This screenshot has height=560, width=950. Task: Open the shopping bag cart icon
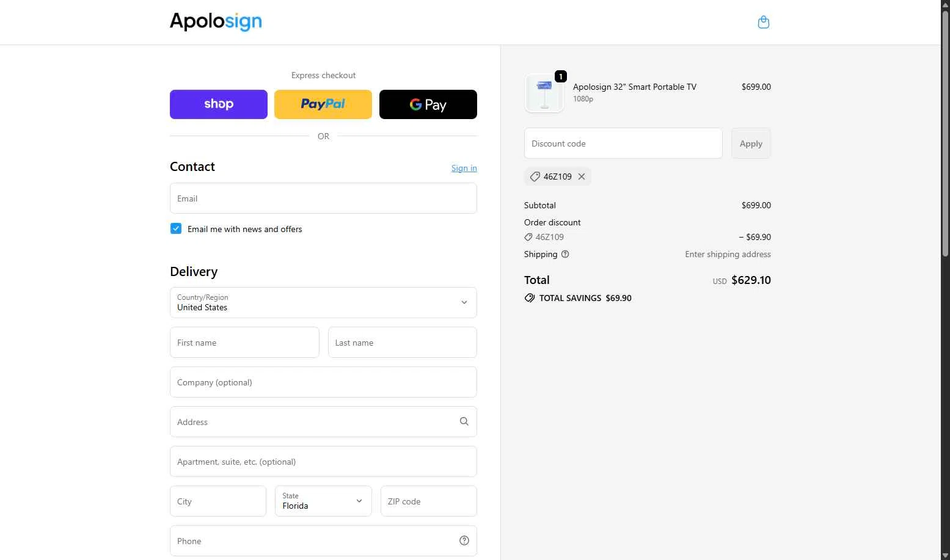point(763,22)
